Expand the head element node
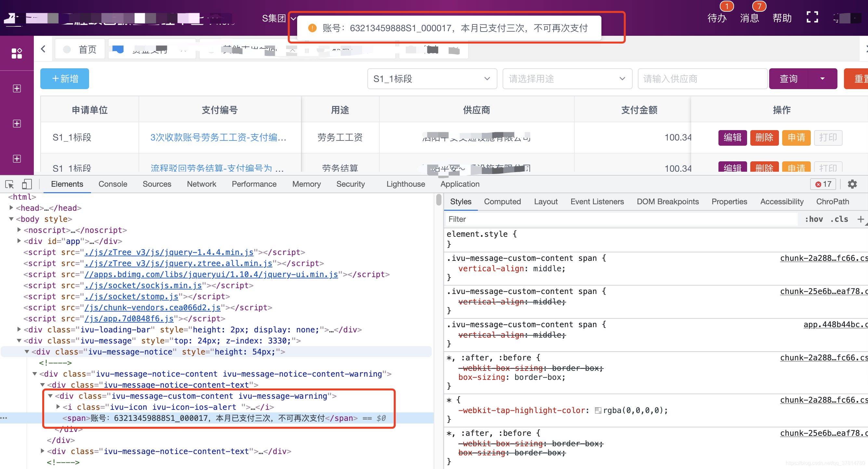 click(x=11, y=208)
